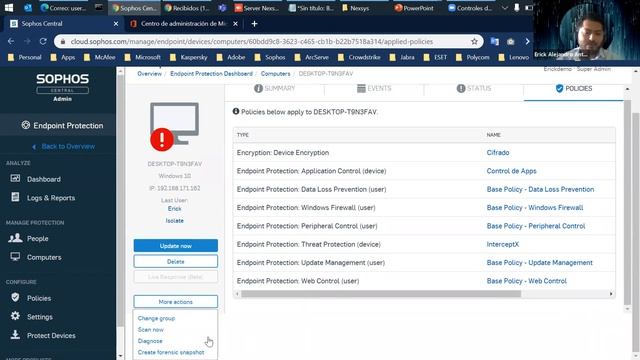Click the Endpoint Protection header icon

coord(26,125)
